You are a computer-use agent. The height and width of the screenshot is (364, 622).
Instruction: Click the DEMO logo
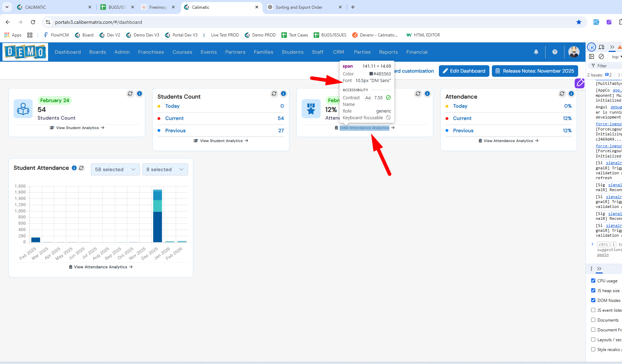coord(25,52)
